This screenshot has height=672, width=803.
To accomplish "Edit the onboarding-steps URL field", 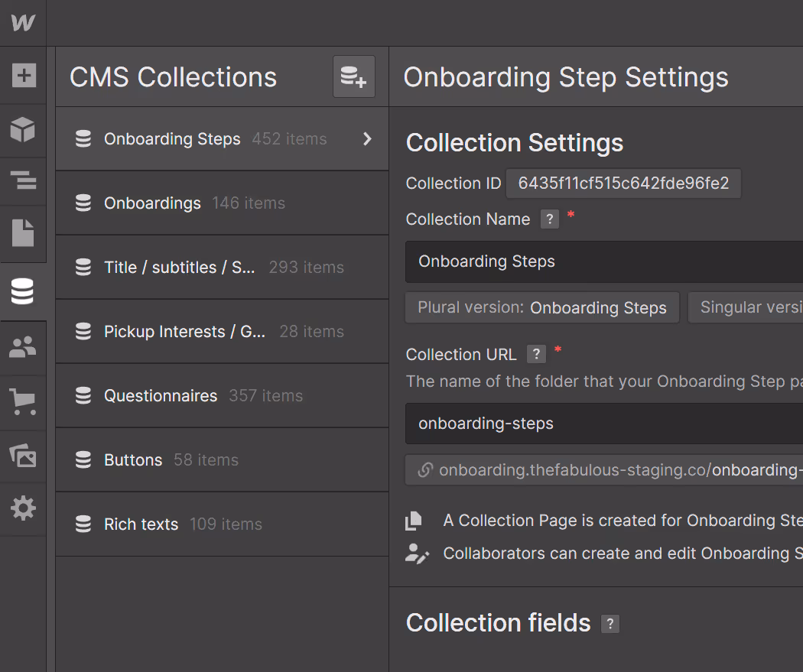I will (x=604, y=424).
